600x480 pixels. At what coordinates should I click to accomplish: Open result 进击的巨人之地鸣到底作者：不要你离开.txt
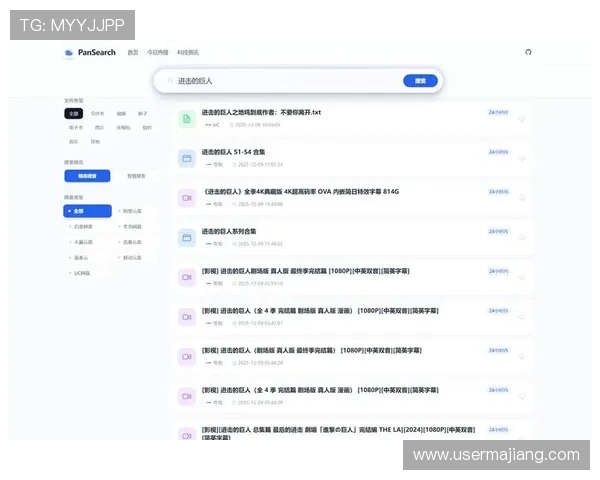click(261, 113)
